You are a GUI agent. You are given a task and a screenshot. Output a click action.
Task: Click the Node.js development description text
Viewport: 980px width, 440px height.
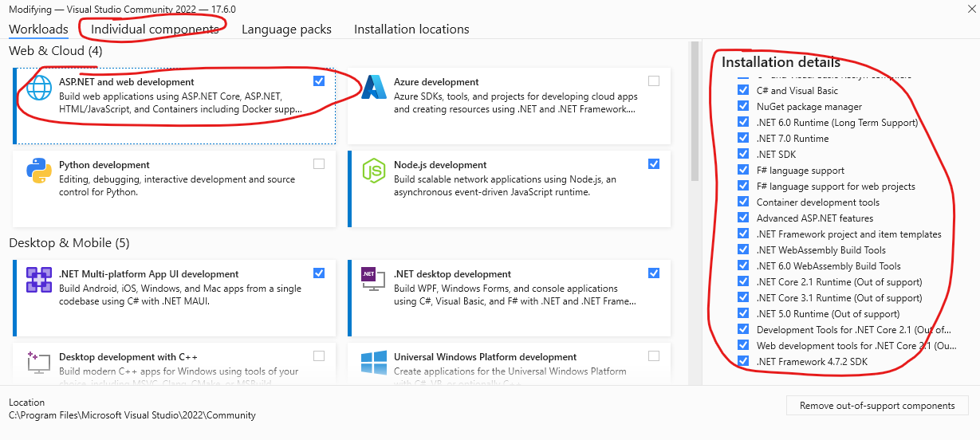(x=506, y=186)
